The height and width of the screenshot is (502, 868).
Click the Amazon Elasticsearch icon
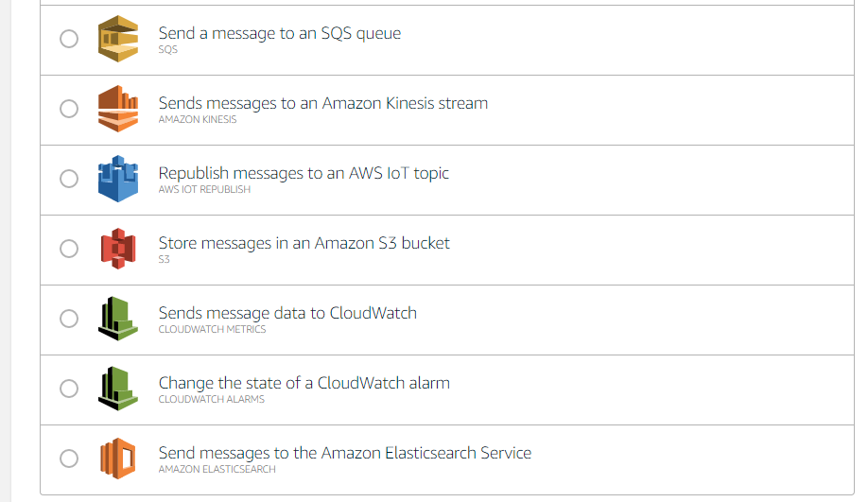(x=118, y=459)
